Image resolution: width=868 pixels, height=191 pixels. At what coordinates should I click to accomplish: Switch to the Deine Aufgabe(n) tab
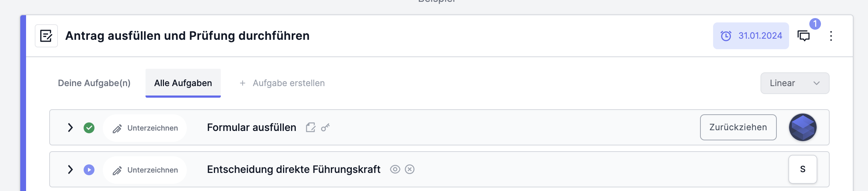94,83
